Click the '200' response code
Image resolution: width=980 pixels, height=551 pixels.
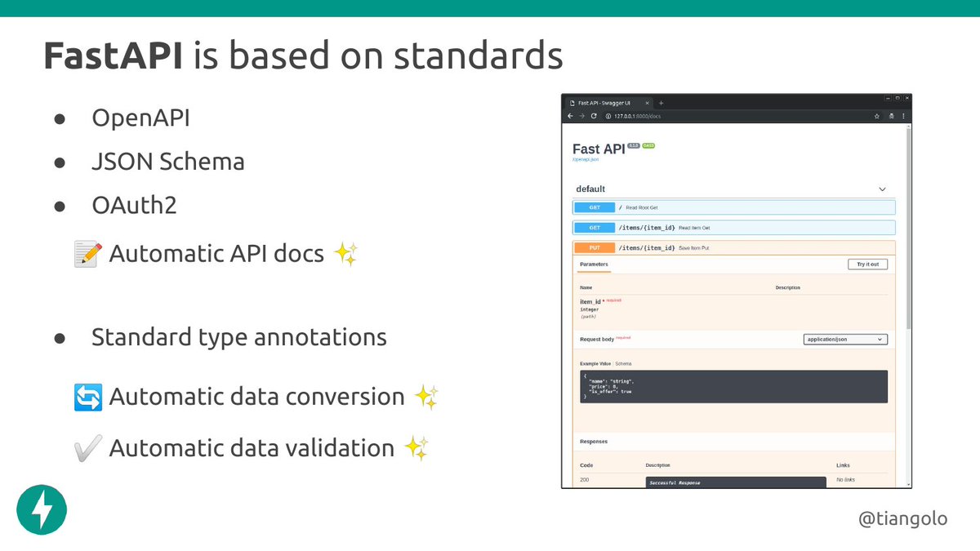coord(585,480)
